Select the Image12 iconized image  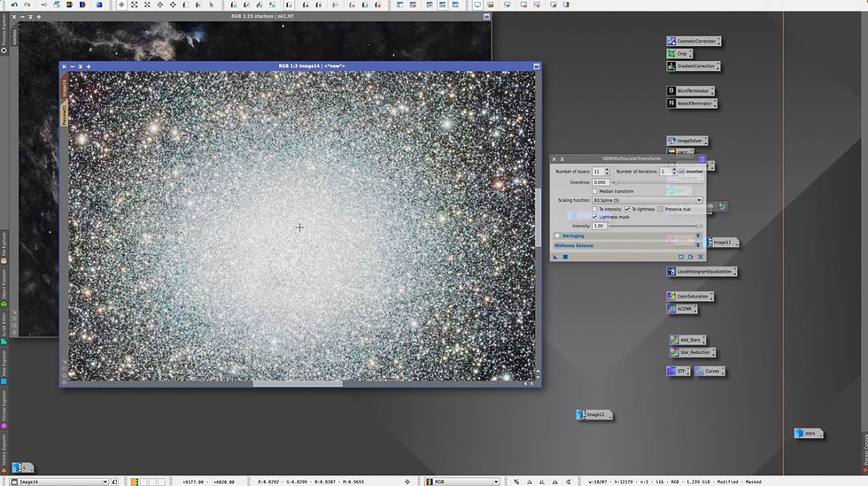[x=594, y=414]
